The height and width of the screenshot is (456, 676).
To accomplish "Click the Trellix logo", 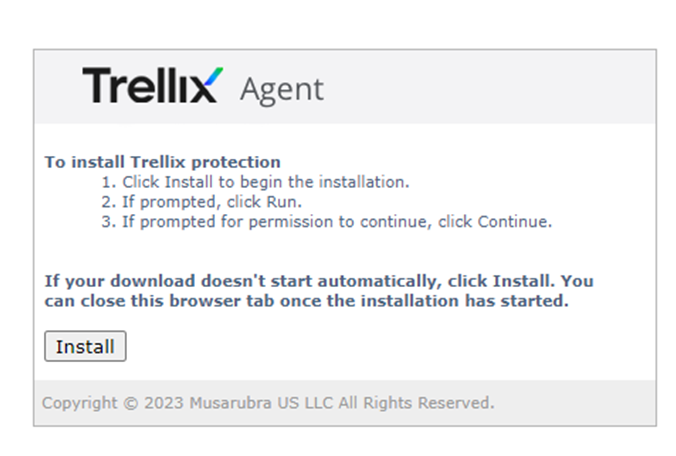I will tap(151, 86).
